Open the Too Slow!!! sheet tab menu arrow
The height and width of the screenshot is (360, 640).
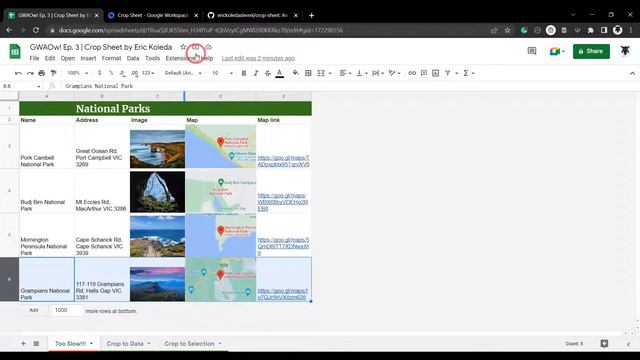pyautogui.click(x=91, y=344)
